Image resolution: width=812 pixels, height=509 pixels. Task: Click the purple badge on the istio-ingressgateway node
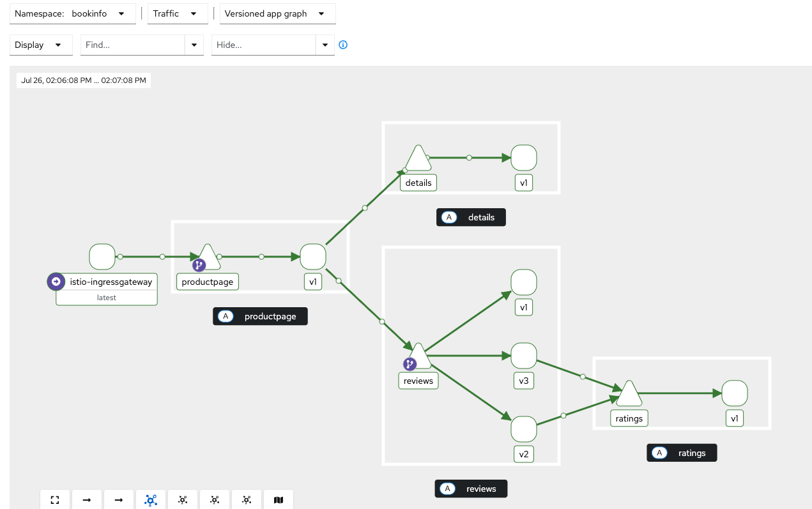click(x=56, y=282)
